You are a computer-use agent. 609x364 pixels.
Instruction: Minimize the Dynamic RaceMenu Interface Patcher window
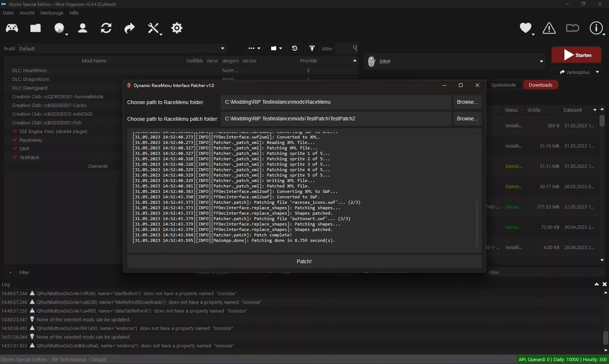pos(444,86)
